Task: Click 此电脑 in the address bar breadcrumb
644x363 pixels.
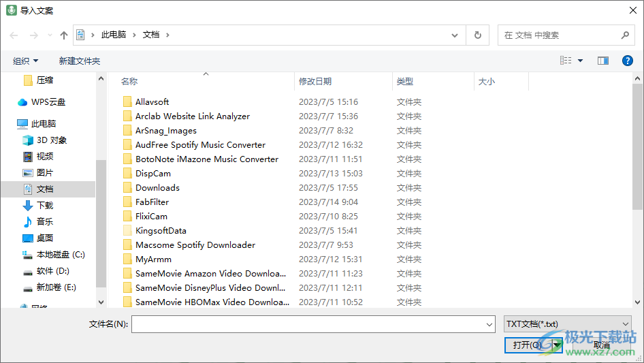Action: pos(114,35)
